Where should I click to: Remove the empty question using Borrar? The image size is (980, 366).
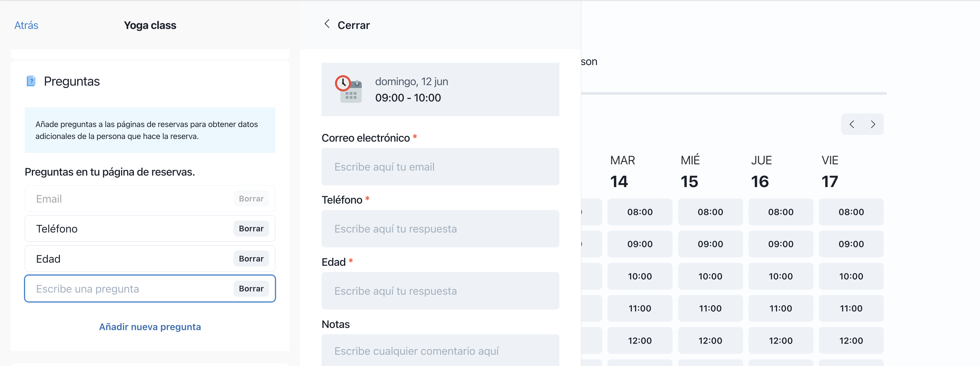[251, 289]
